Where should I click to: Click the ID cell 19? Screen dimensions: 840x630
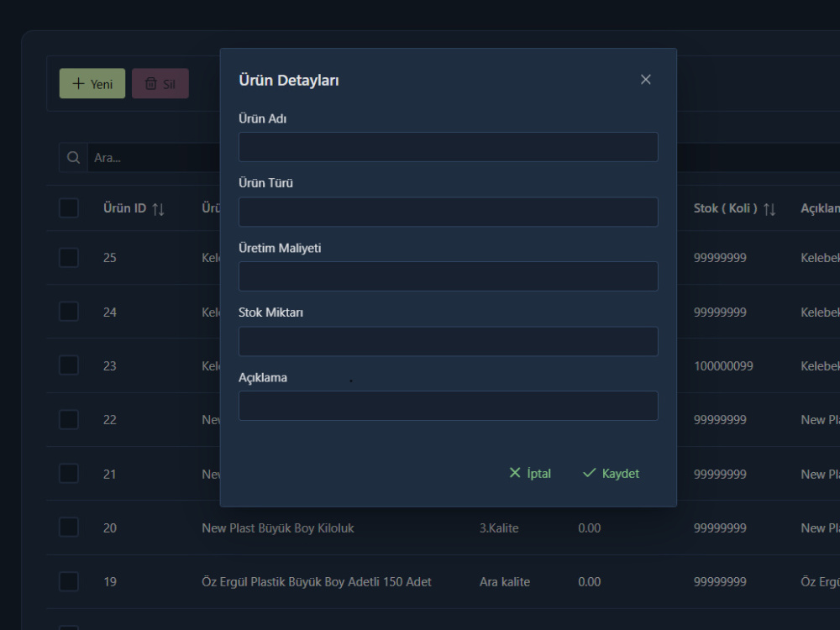click(110, 582)
